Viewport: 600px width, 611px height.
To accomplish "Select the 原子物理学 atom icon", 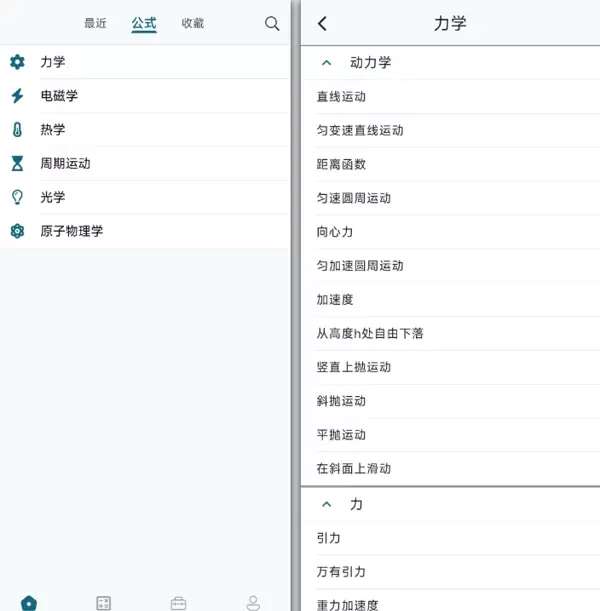I will point(17,231).
